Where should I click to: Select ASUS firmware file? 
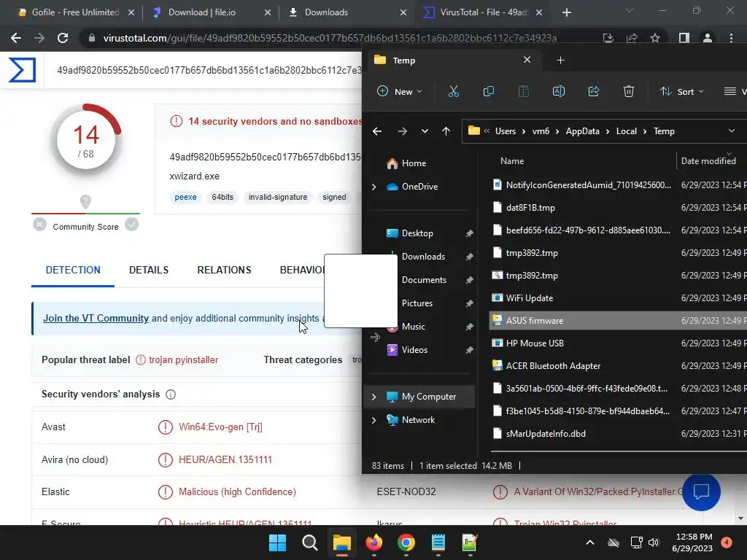click(618, 321)
